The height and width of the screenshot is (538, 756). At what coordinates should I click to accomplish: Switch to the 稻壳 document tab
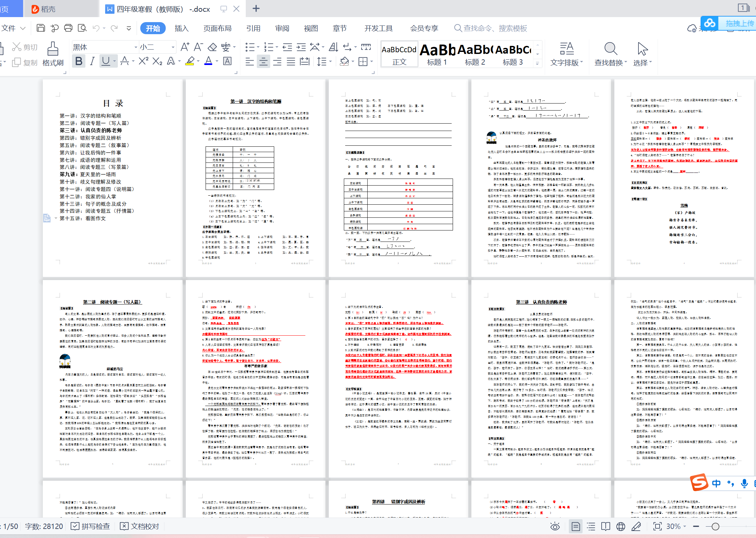pyautogui.click(x=61, y=9)
